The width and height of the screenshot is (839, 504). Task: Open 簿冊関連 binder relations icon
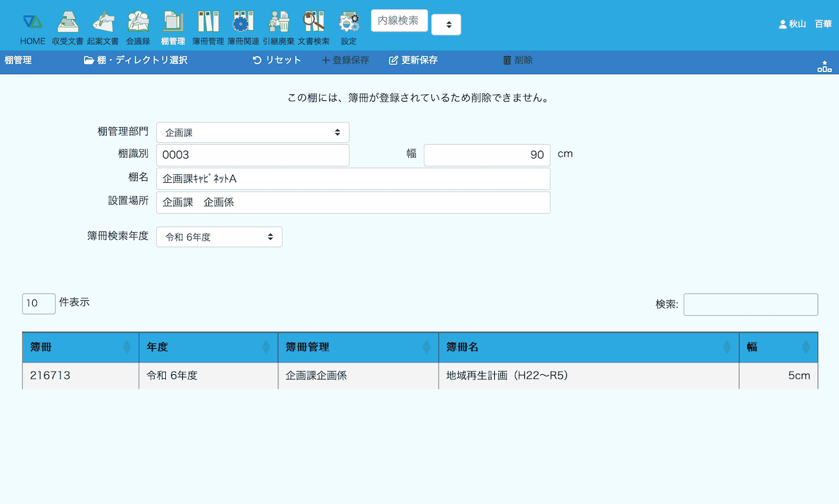pos(243,22)
